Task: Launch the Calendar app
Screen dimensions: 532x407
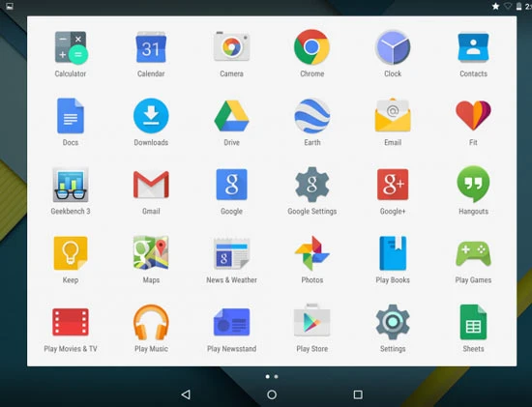Action: tap(151, 47)
